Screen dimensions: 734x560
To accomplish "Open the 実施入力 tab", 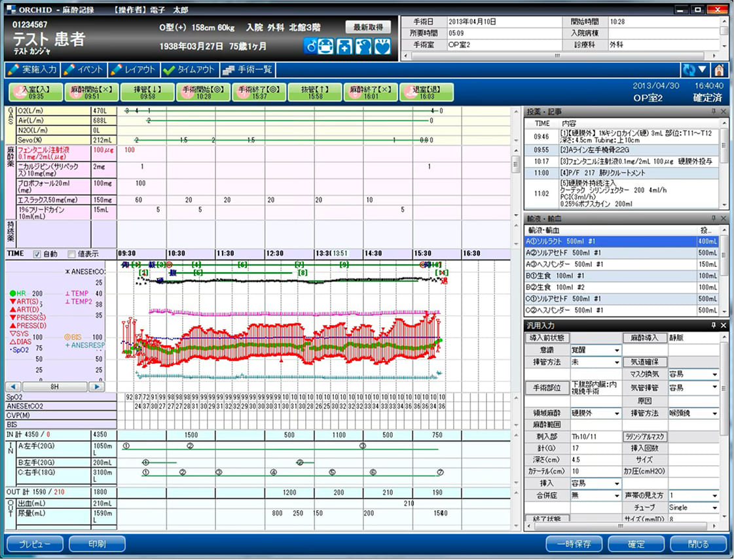I will pos(32,70).
